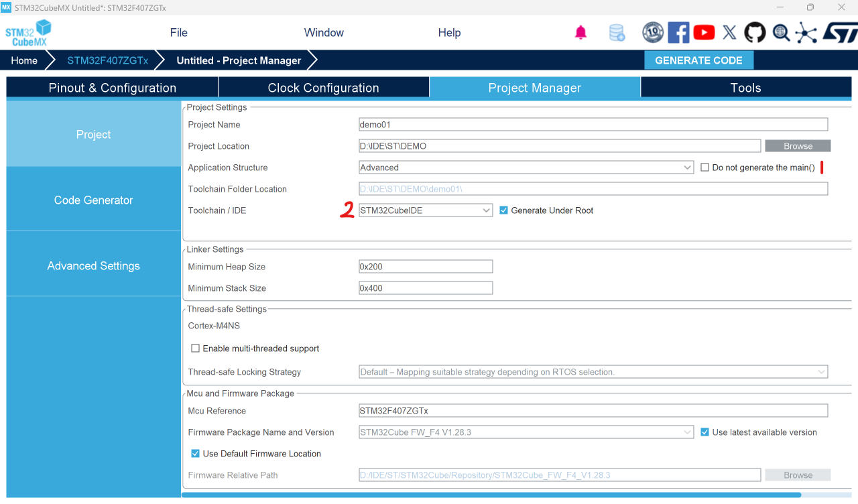Click the Linker Settings group label
The width and height of the screenshot is (858, 504).
tap(215, 249)
